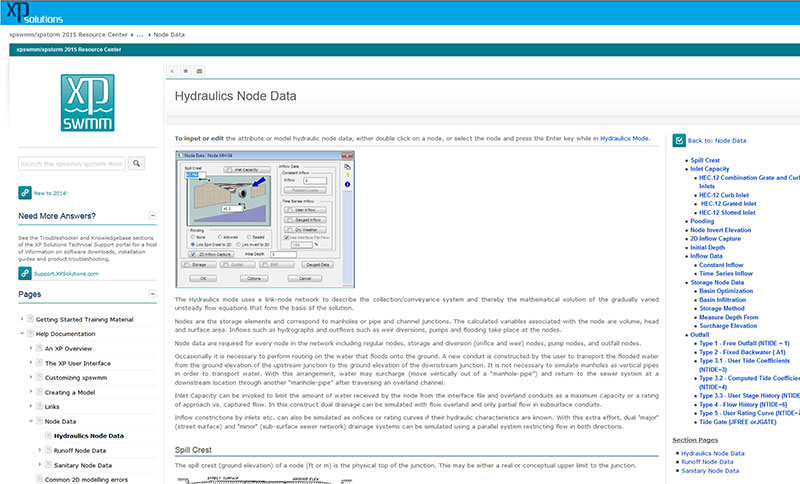
Task: Open the HEC-12 Slotted Inlet link
Action: pos(727,212)
